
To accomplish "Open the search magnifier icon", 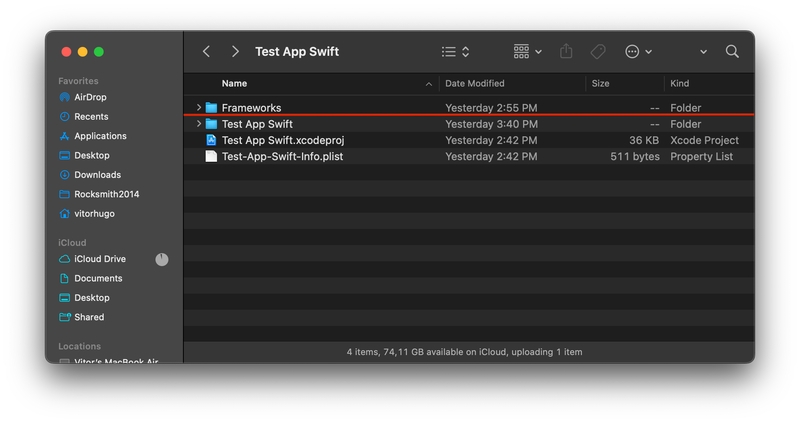I will point(732,52).
